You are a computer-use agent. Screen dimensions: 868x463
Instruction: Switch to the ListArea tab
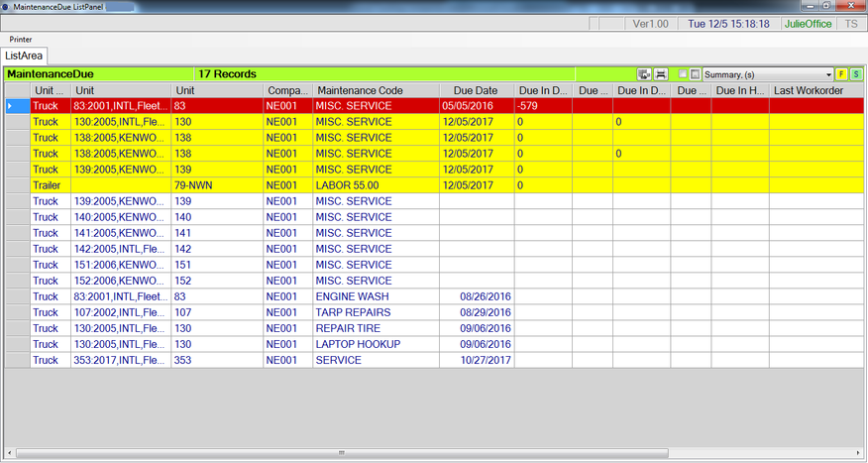tap(23, 56)
